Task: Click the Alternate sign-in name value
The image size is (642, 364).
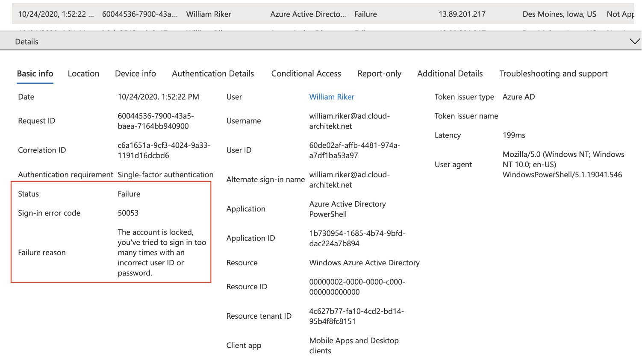Action: [350, 180]
